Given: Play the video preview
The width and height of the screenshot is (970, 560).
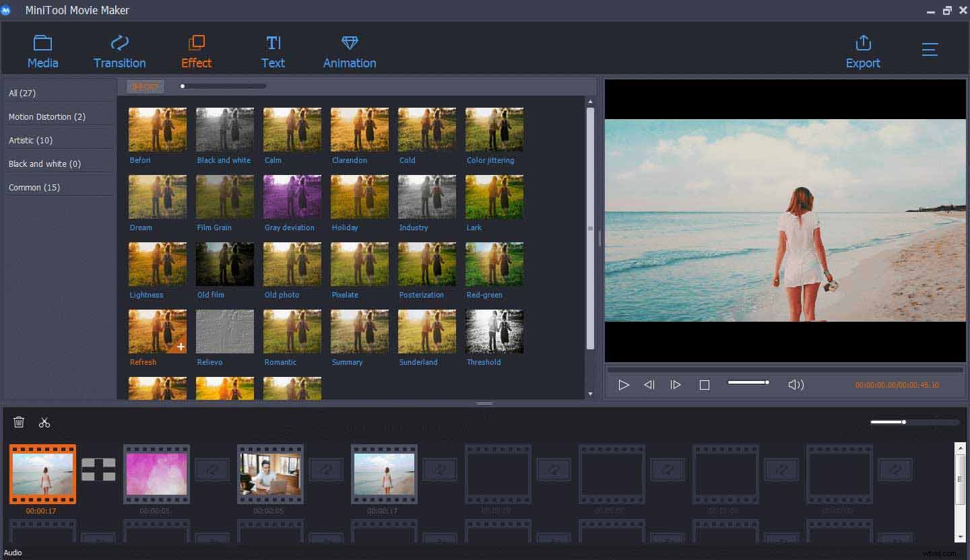Looking at the screenshot, I should point(624,384).
